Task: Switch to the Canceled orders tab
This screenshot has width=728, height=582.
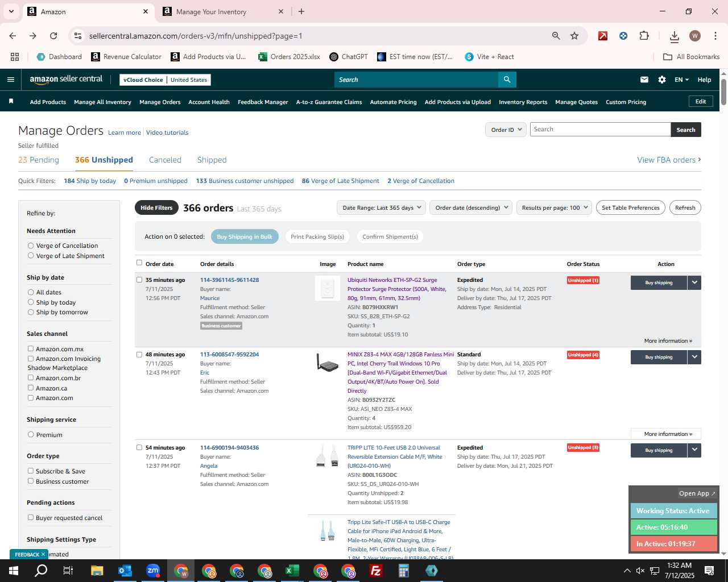Action: tap(165, 160)
